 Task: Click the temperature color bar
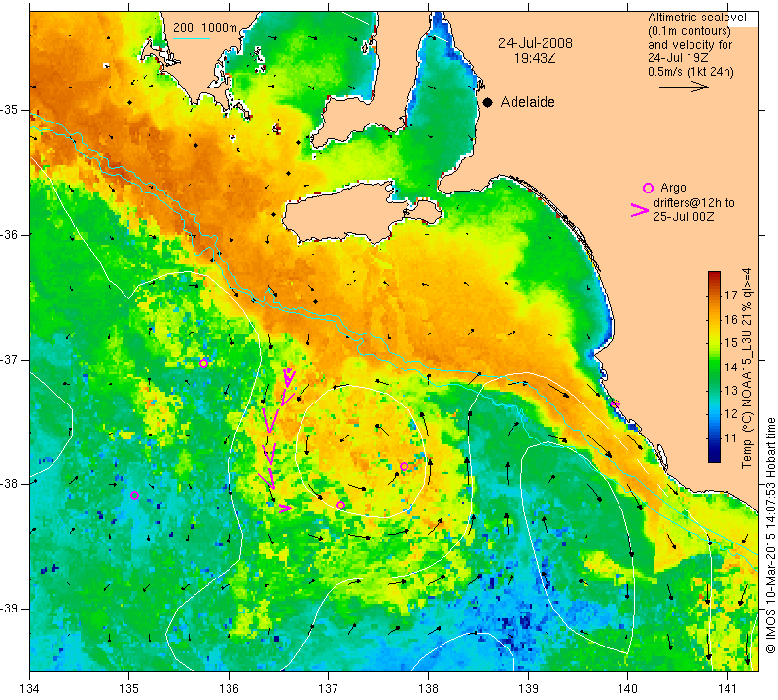pos(714,367)
